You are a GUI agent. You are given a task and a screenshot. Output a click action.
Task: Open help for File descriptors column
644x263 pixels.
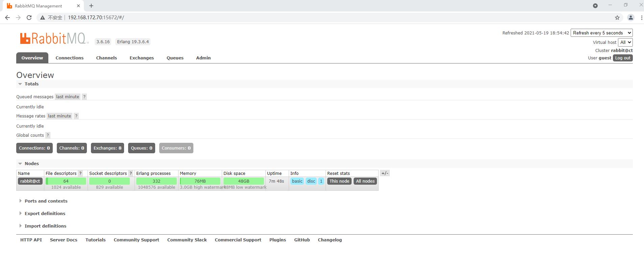click(80, 173)
